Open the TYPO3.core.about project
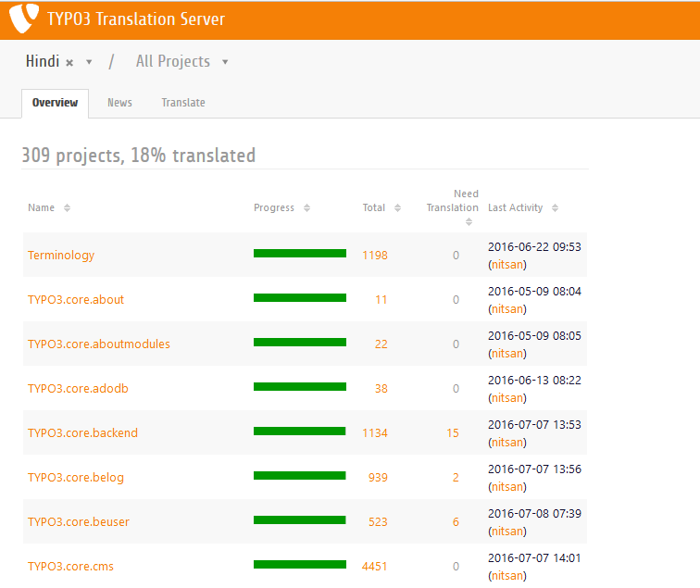The image size is (700, 588). coord(76,300)
